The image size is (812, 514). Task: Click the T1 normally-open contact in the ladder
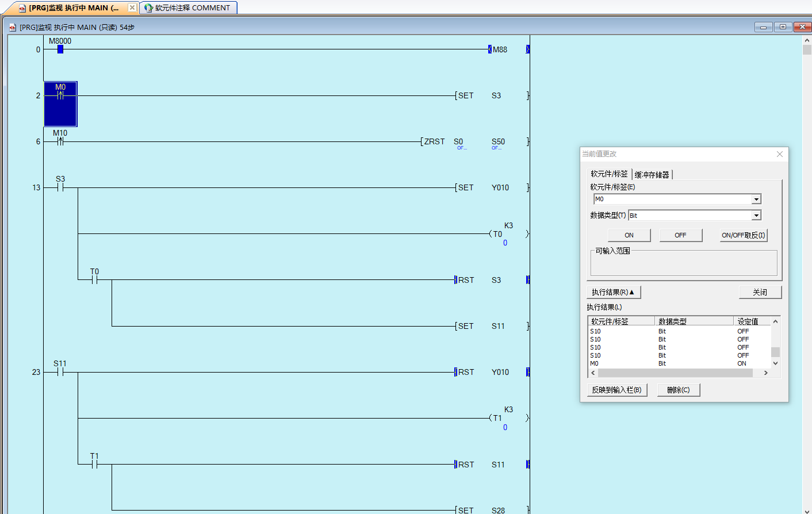point(94,465)
